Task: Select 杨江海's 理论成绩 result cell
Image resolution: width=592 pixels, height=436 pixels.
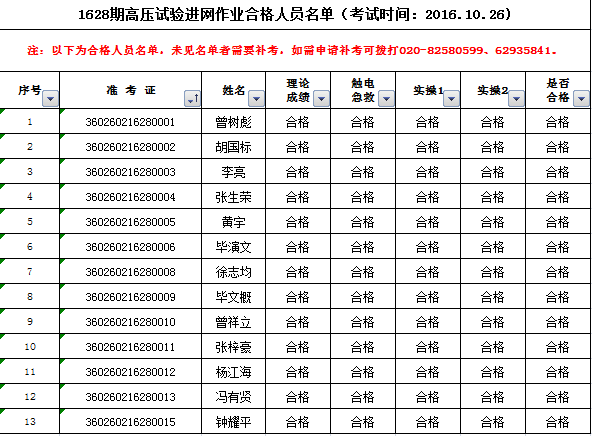Action: [x=298, y=371]
